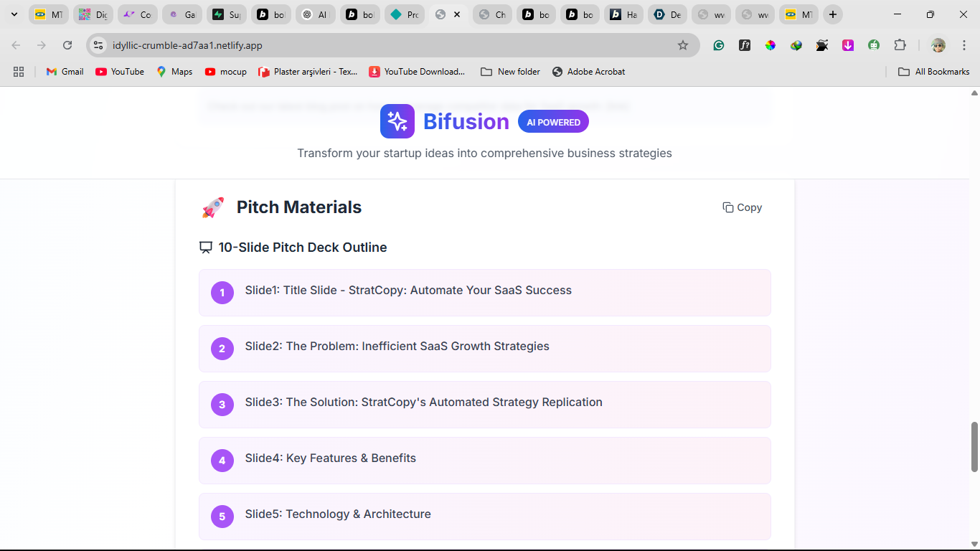Viewport: 980px width, 551px height.
Task: Click the Bifusion title text
Action: click(466, 121)
